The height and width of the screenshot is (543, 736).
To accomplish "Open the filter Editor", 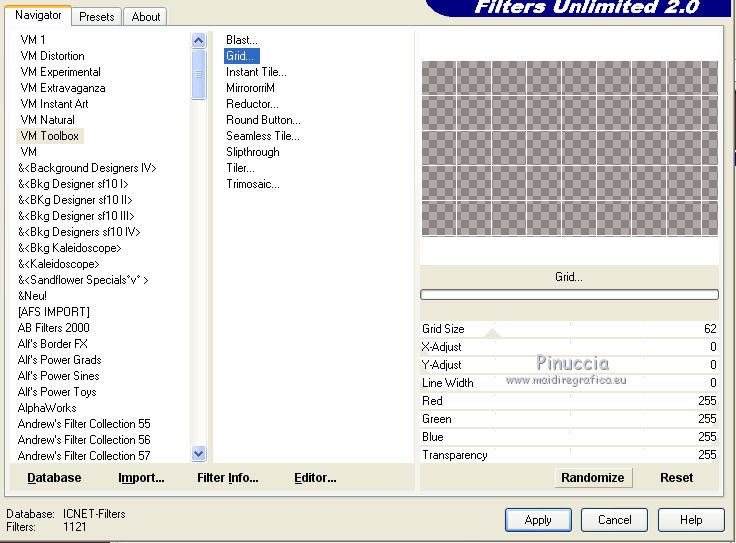I will click(x=315, y=478).
